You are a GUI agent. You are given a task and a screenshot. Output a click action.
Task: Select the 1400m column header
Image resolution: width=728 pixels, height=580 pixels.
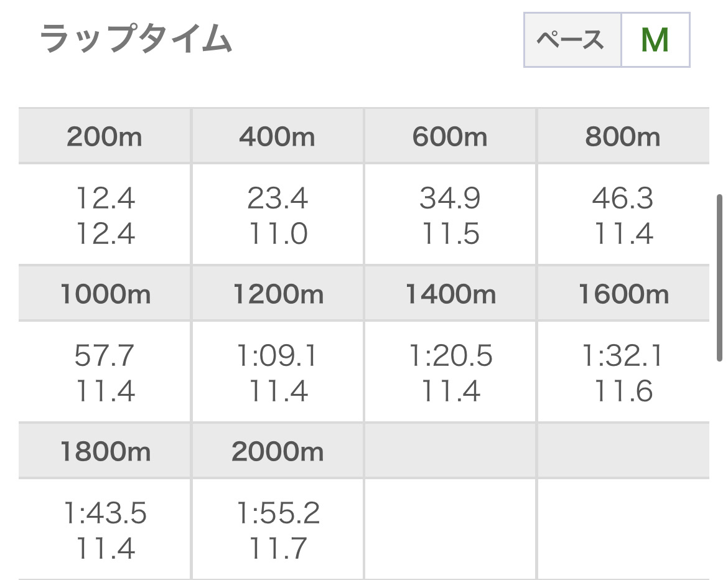coord(450,294)
